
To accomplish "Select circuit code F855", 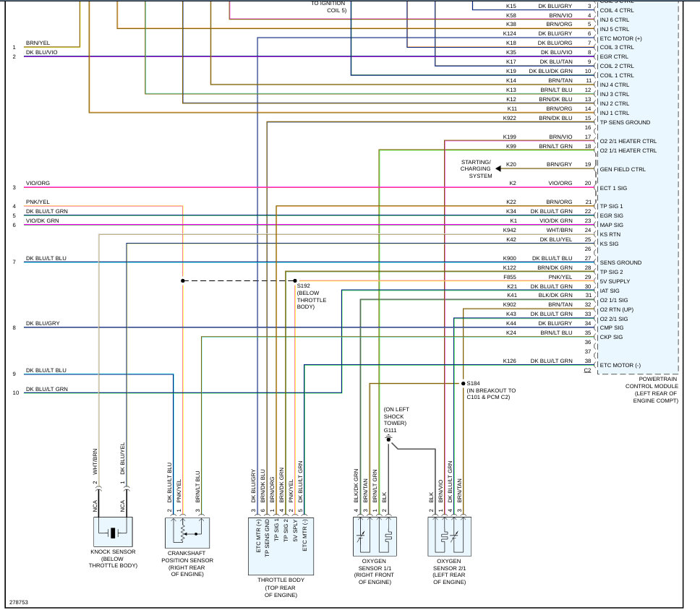I will [509, 277].
